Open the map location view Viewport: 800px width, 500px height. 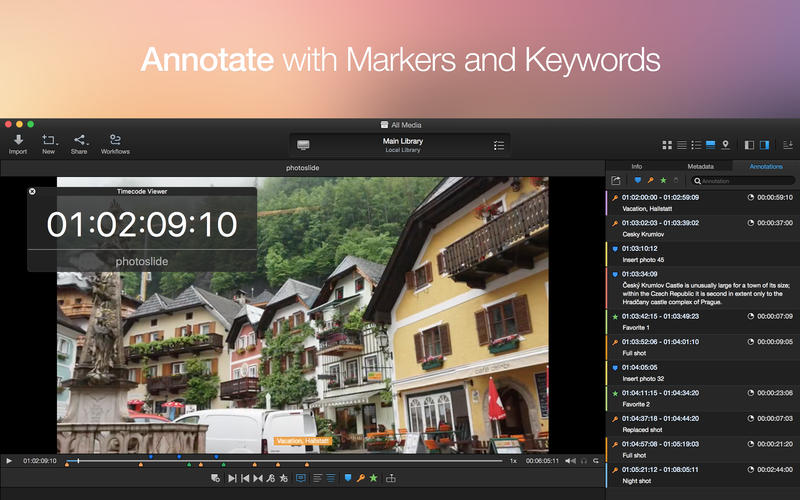725,145
